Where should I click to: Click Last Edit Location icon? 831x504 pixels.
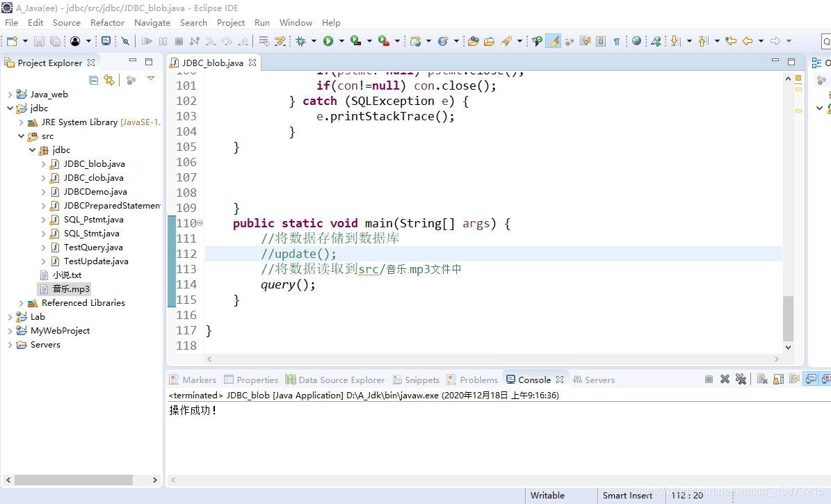point(731,41)
